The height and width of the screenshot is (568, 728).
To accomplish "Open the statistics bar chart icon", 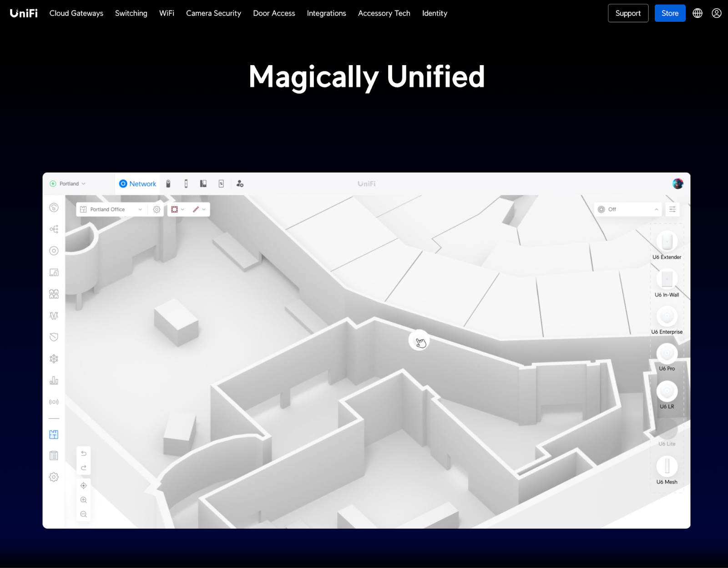I will pyautogui.click(x=54, y=380).
